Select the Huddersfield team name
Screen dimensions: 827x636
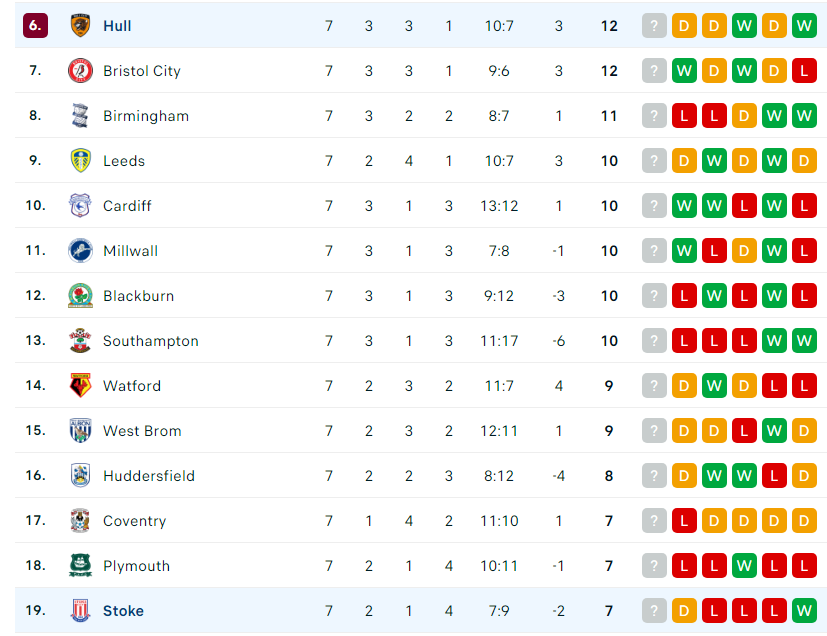tap(149, 476)
